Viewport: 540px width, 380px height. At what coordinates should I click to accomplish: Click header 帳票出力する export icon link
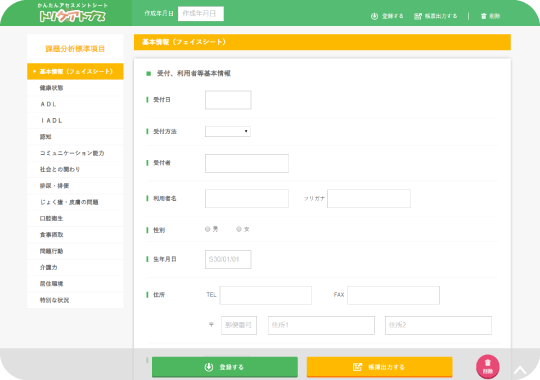(436, 16)
